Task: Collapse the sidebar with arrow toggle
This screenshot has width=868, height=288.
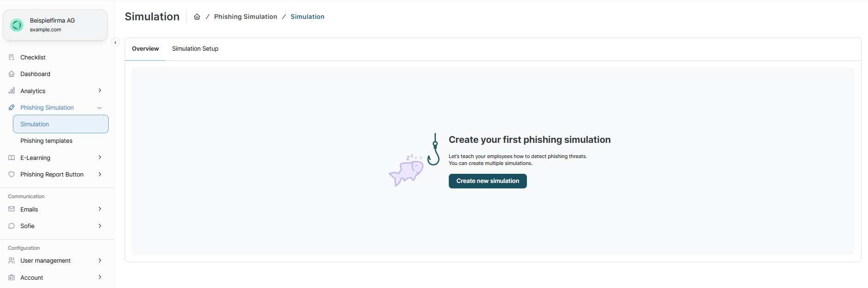Action: point(116,42)
